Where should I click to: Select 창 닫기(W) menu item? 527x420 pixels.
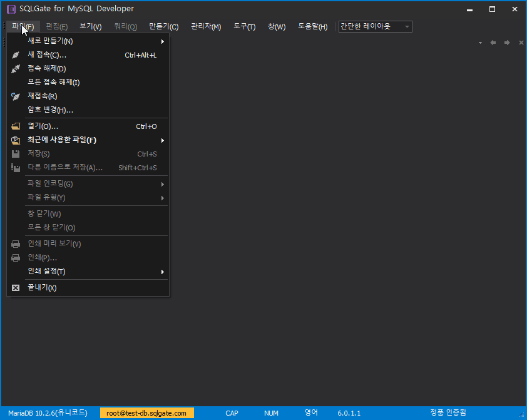[88, 213]
